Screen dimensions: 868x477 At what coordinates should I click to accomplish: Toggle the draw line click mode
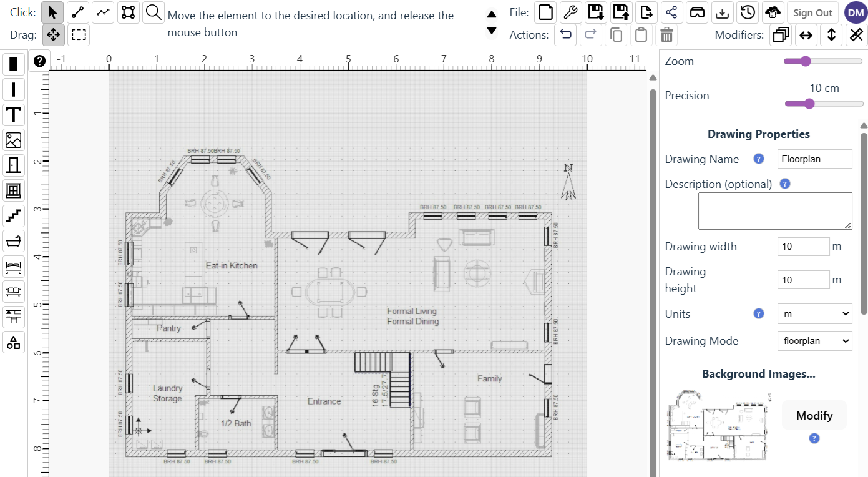77,12
